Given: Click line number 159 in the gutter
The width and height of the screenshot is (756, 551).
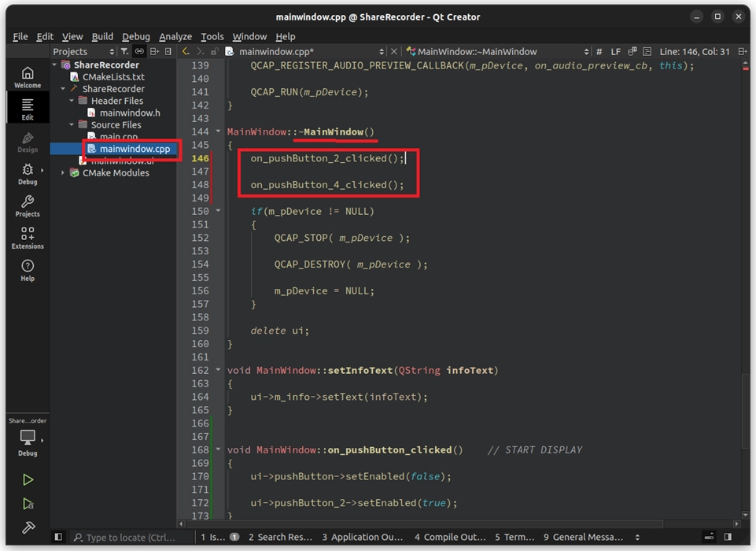Looking at the screenshot, I should coord(200,331).
